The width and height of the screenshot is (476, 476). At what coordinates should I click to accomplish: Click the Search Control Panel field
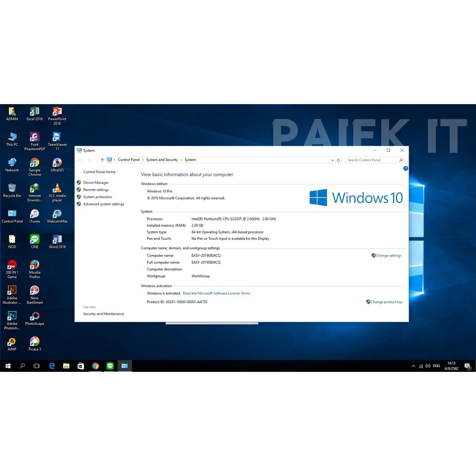pos(371,160)
